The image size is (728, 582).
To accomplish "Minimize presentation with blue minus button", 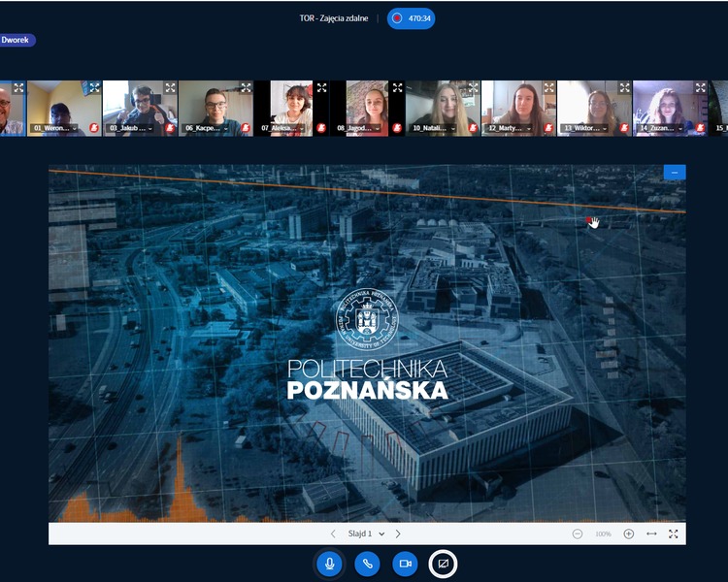I will coord(675,173).
